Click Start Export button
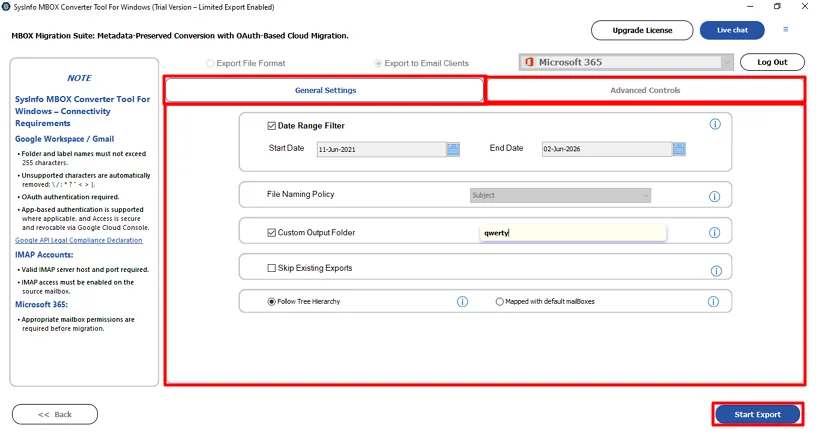820x437 pixels. 757,415
